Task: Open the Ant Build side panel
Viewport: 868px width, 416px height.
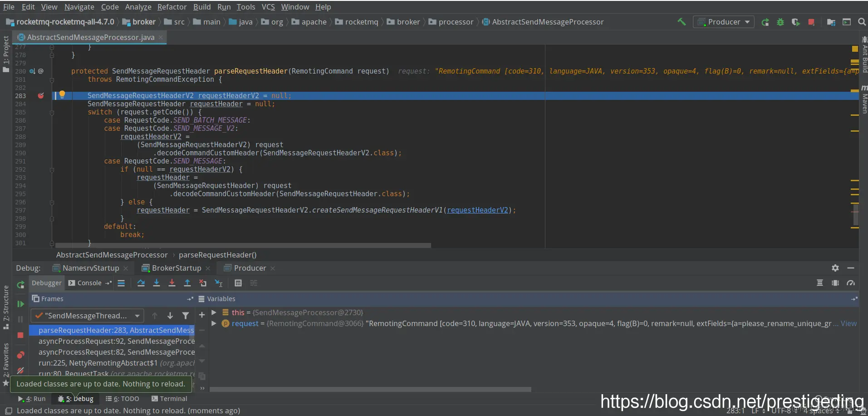Action: tap(864, 54)
